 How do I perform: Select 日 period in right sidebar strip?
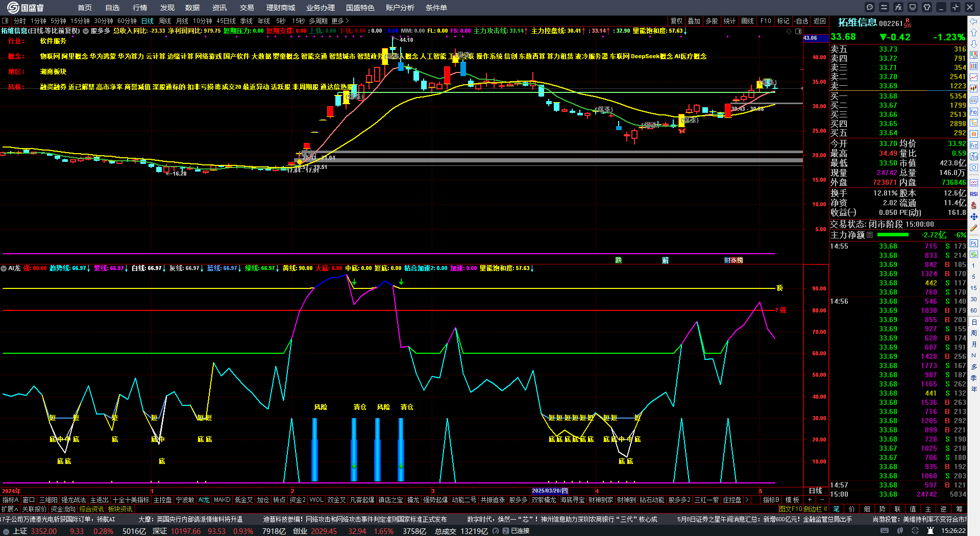(974, 323)
